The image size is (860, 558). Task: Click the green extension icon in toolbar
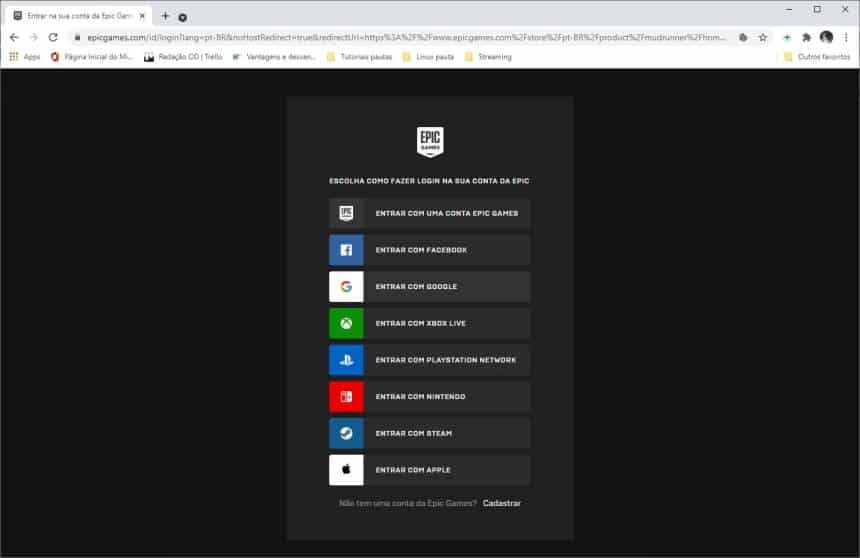(x=787, y=37)
